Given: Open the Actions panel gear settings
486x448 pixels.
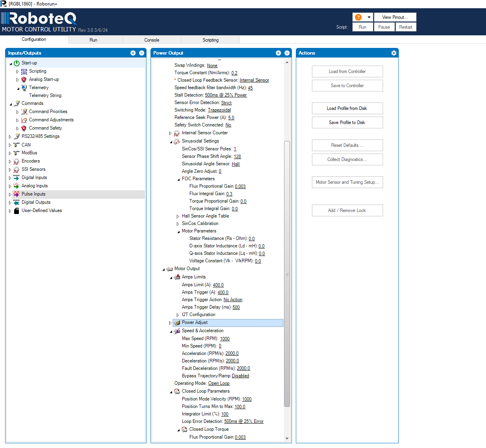Looking at the screenshot, I should (394, 53).
